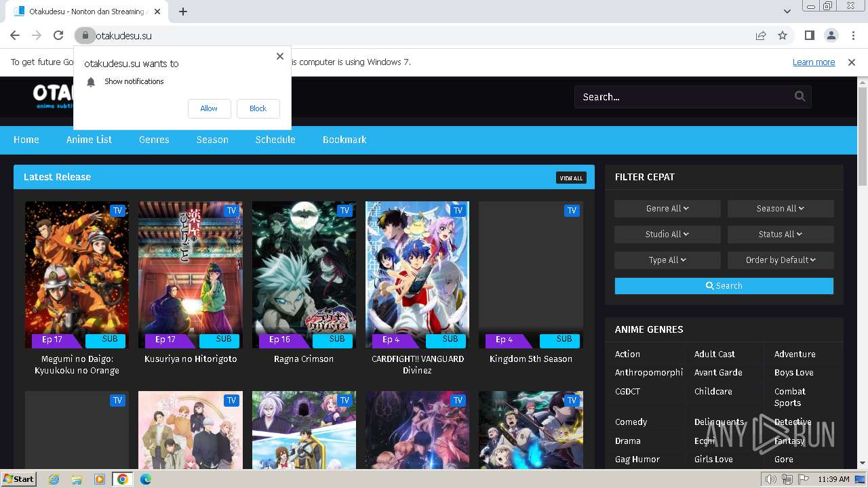
Task: Open the Bookmark menu item
Action: point(344,140)
